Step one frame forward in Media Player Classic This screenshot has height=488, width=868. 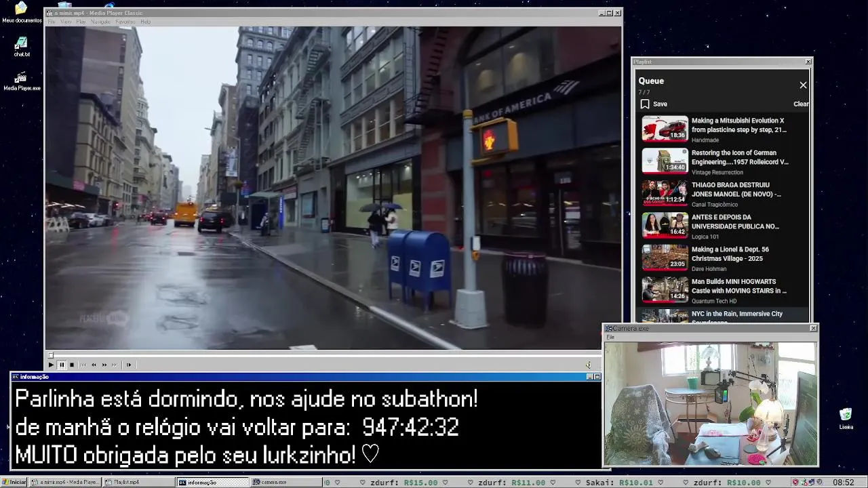pos(128,365)
